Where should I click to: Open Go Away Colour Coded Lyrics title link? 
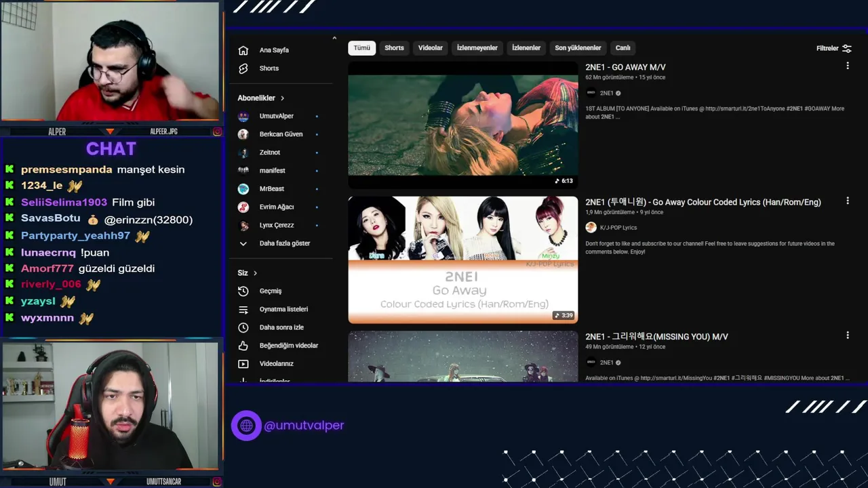click(703, 202)
